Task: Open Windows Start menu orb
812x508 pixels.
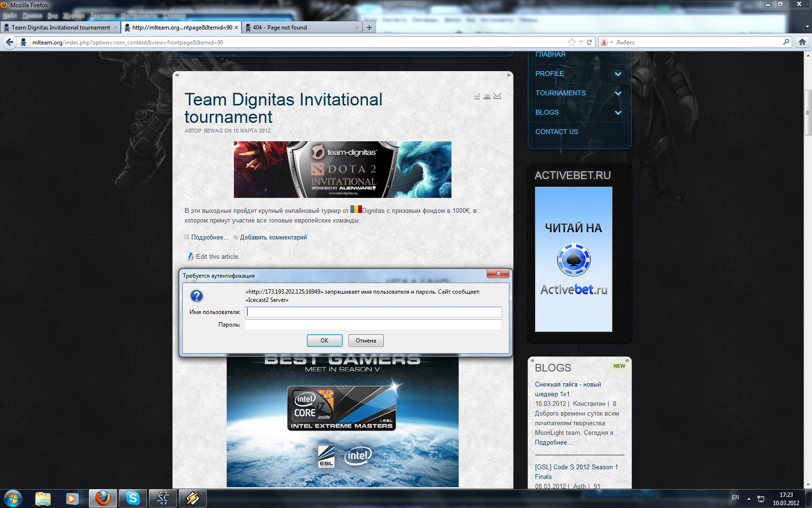Action: coord(13,498)
